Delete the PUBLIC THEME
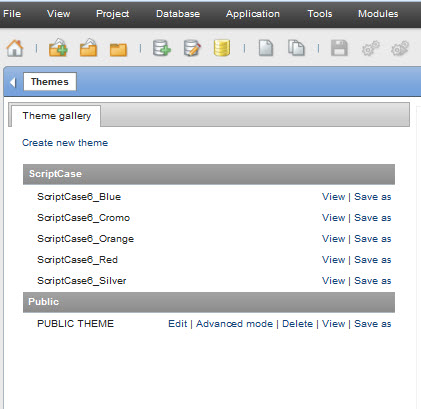This screenshot has width=421, height=409. 297,324
